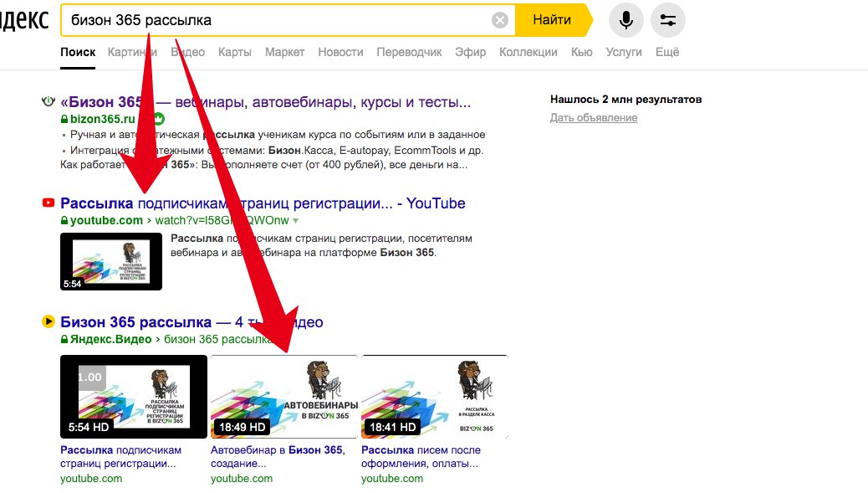Click the yellow play icon of Яндекс.Видео result
868x493 pixels.
coord(49,321)
